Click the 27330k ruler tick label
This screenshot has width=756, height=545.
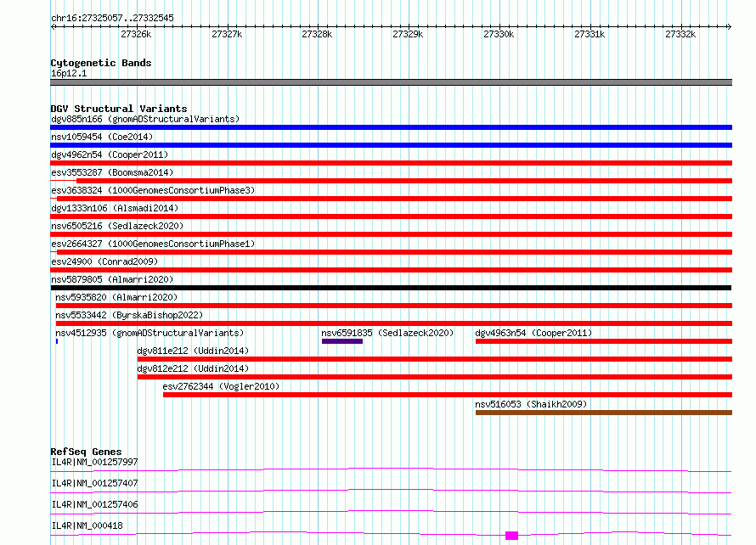(499, 34)
